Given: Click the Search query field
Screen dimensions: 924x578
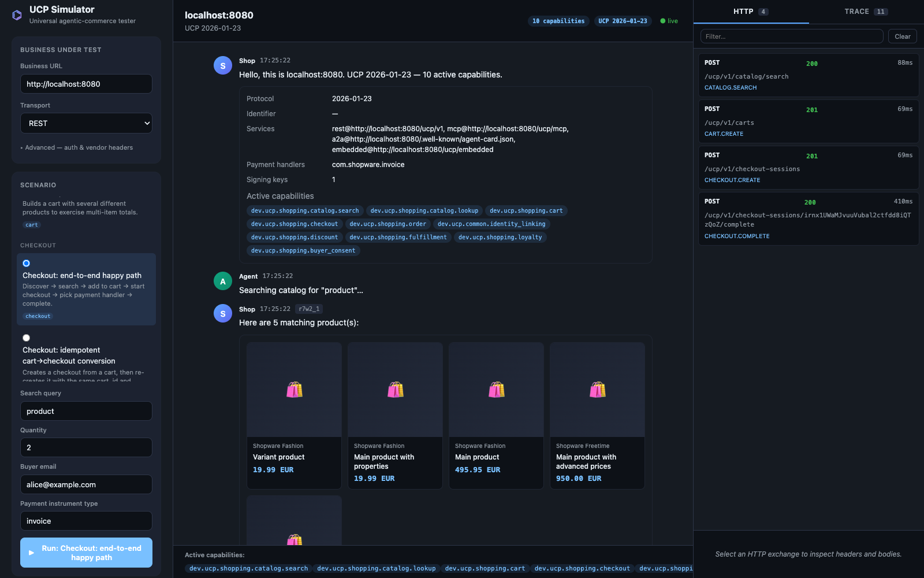Looking at the screenshot, I should tap(86, 411).
